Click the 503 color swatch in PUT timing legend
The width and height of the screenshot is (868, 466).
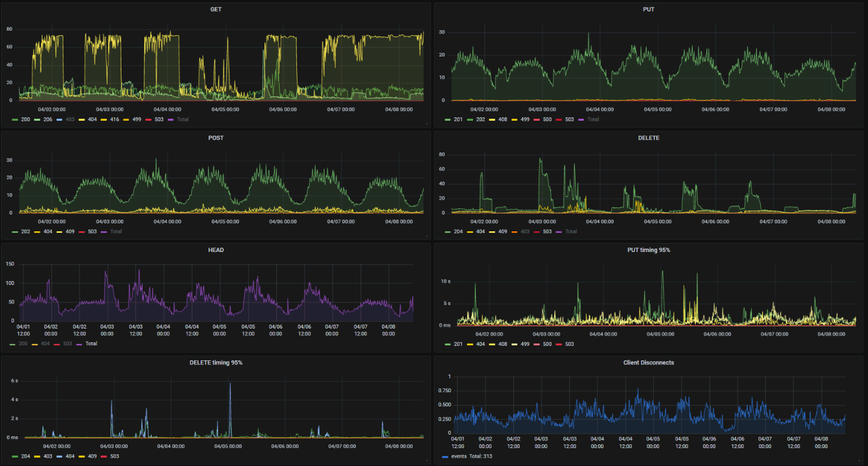coord(559,344)
